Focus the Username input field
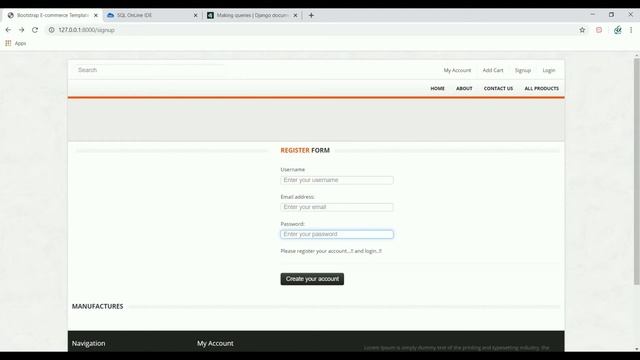Viewport: 640px width, 360px height. click(337, 180)
